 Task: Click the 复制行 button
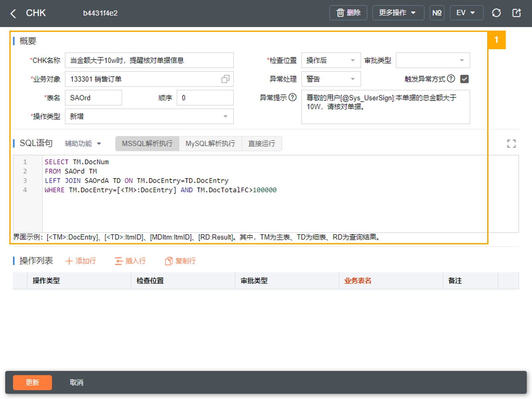(180, 261)
